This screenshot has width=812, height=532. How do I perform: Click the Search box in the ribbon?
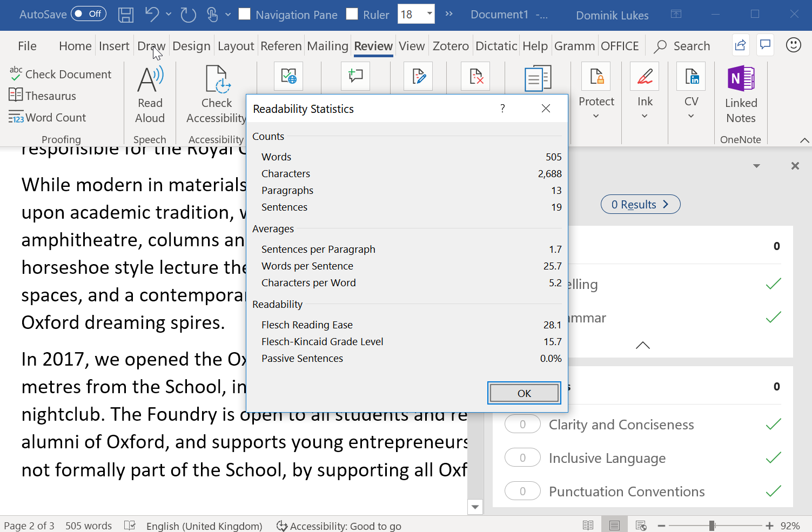pyautogui.click(x=682, y=46)
